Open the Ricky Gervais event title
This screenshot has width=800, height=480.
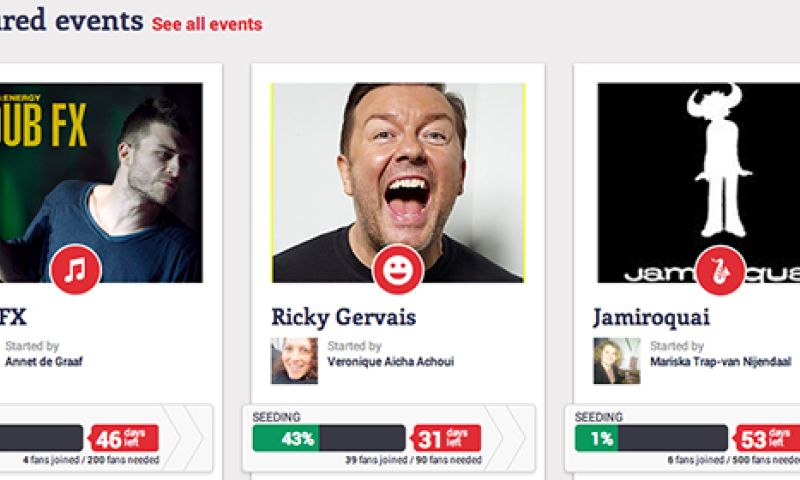(344, 317)
